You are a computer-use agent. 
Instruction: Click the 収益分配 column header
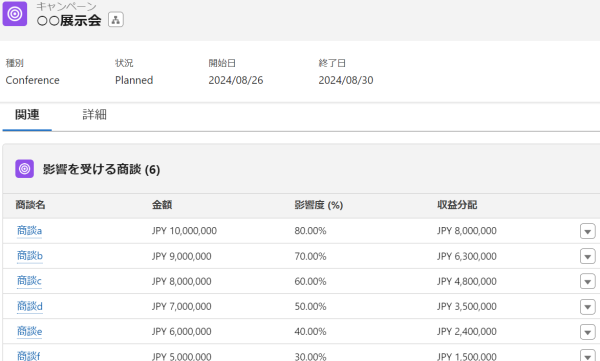pos(457,205)
